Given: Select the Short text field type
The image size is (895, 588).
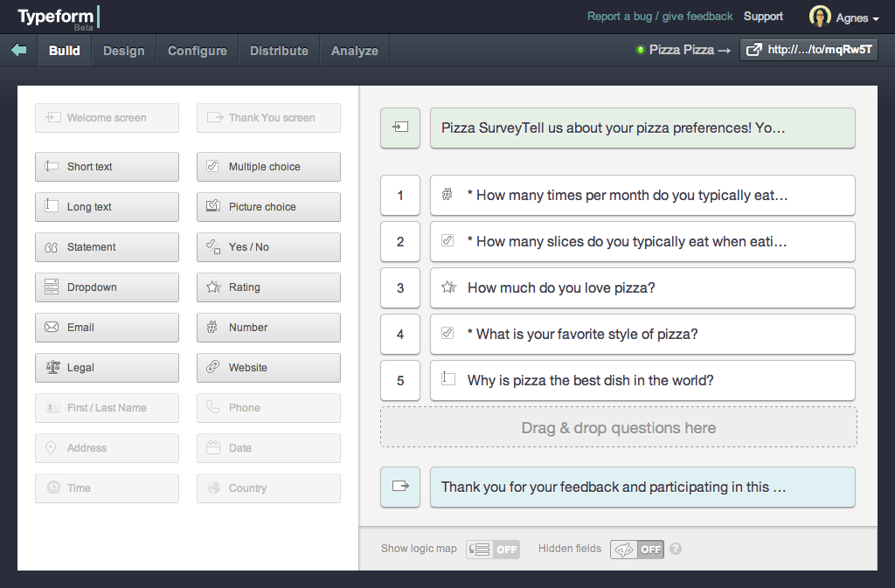Looking at the screenshot, I should pos(107,167).
